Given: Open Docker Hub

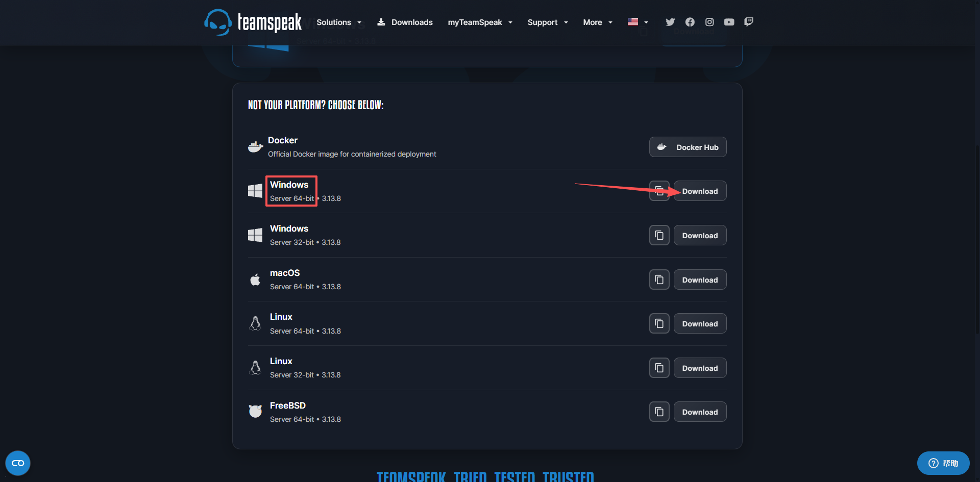Looking at the screenshot, I should (x=688, y=147).
